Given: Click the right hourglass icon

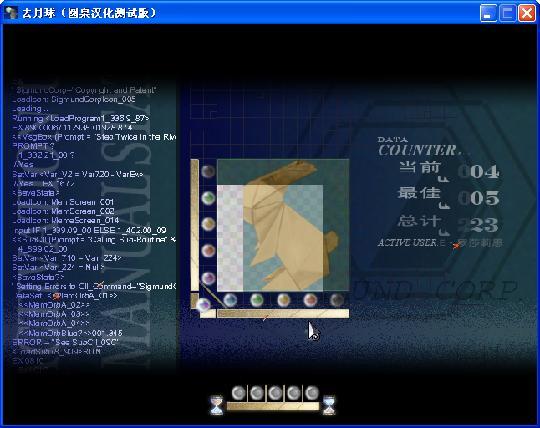Looking at the screenshot, I should [329, 405].
